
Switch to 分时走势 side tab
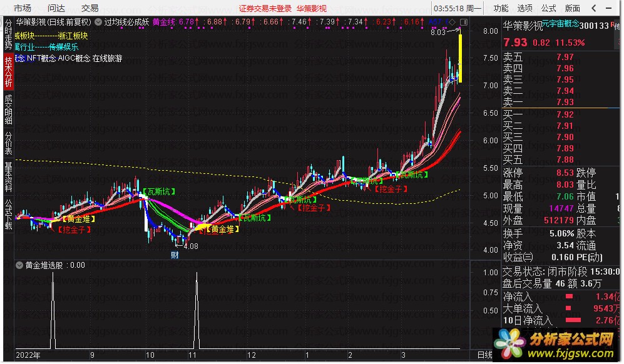click(8, 35)
